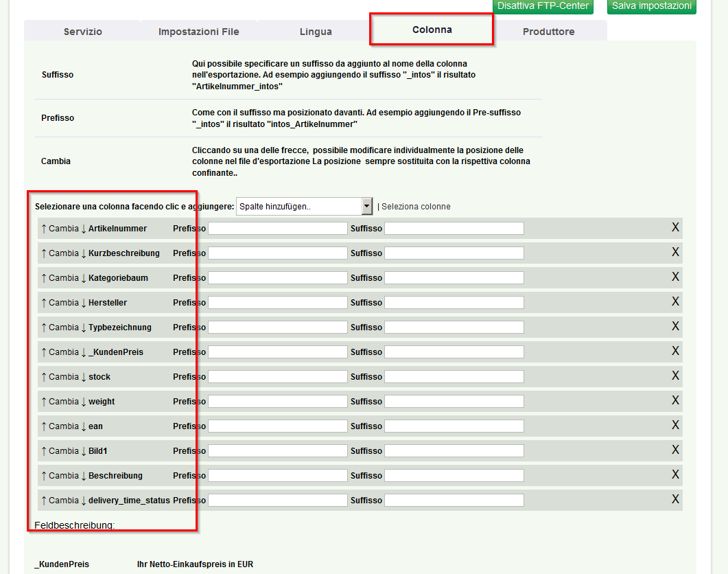Viewport: 728px width, 574px height.
Task: Remove ean column with X
Action: coord(676,425)
